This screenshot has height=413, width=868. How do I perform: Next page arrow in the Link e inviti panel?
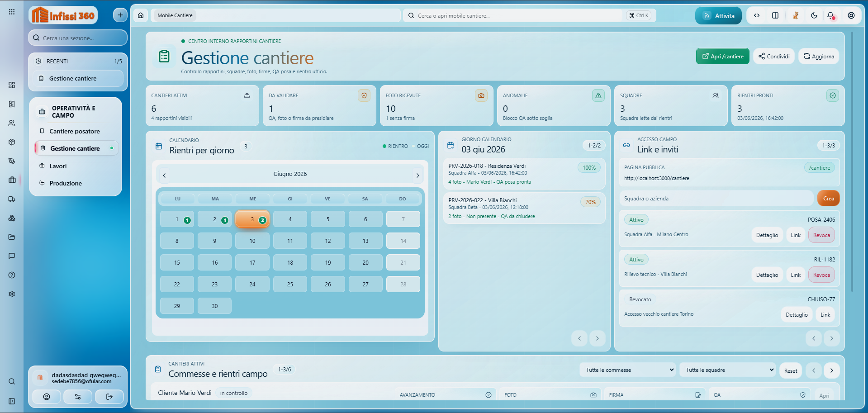tap(831, 338)
